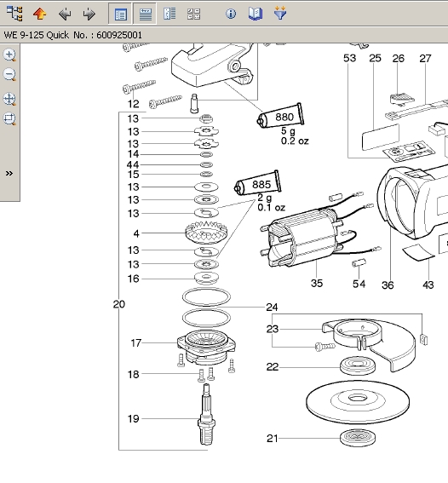Select part number 4 gear label

pos(136,233)
